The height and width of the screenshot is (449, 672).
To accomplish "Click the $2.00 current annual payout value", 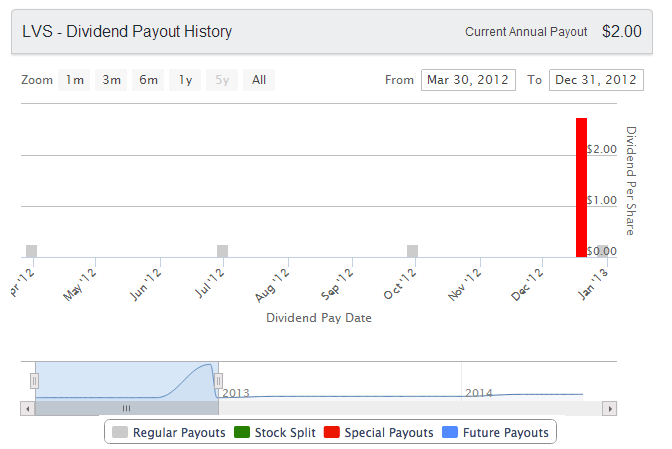I will click(621, 31).
